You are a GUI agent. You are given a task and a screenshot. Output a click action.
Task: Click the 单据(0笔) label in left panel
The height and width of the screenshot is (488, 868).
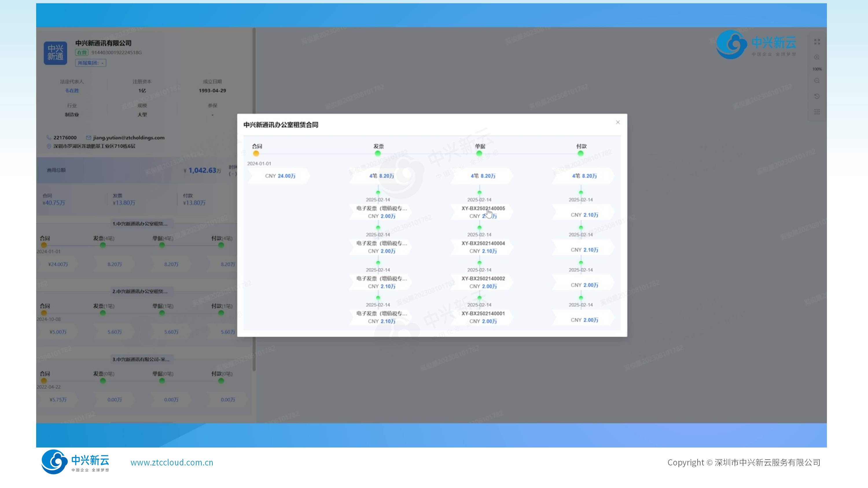click(163, 374)
